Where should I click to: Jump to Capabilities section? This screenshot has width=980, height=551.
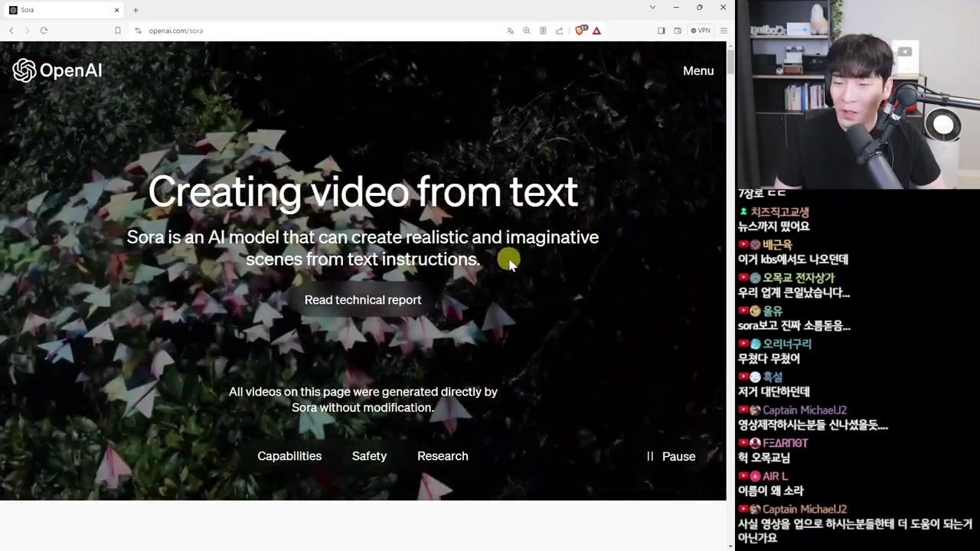click(x=289, y=456)
